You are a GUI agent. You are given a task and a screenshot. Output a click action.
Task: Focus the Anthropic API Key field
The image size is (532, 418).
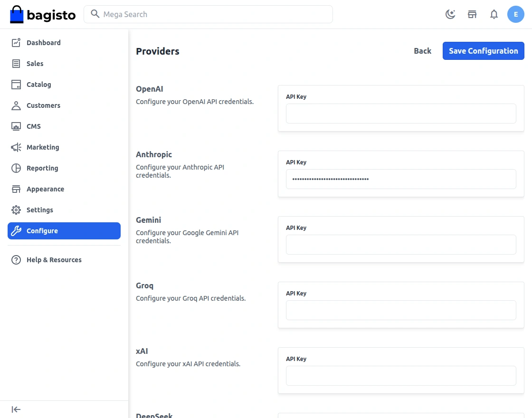tap(401, 179)
